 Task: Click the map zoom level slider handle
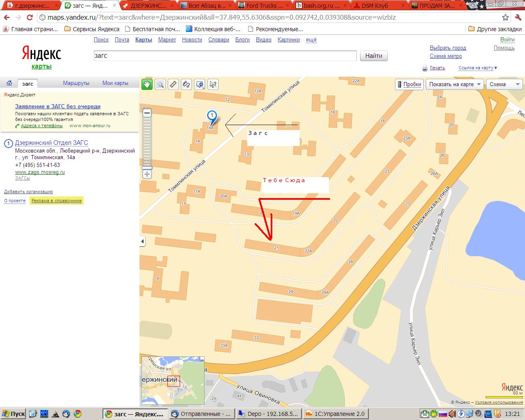[147, 168]
